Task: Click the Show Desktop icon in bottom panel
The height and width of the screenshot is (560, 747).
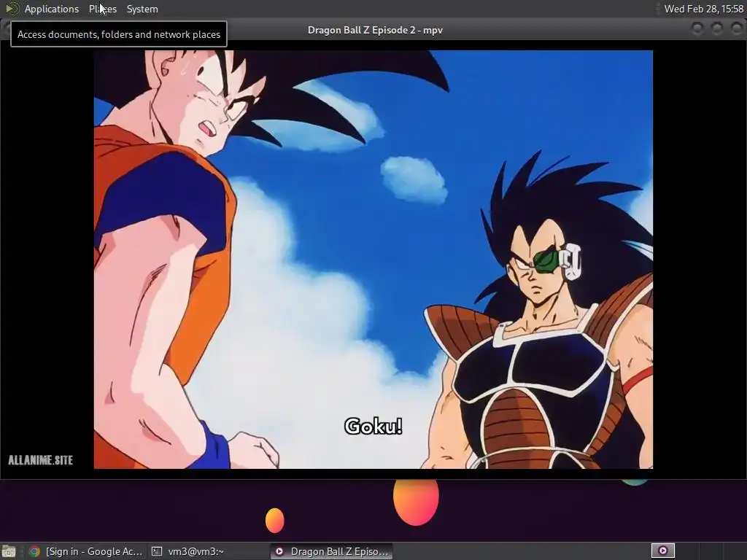Action: [9, 551]
